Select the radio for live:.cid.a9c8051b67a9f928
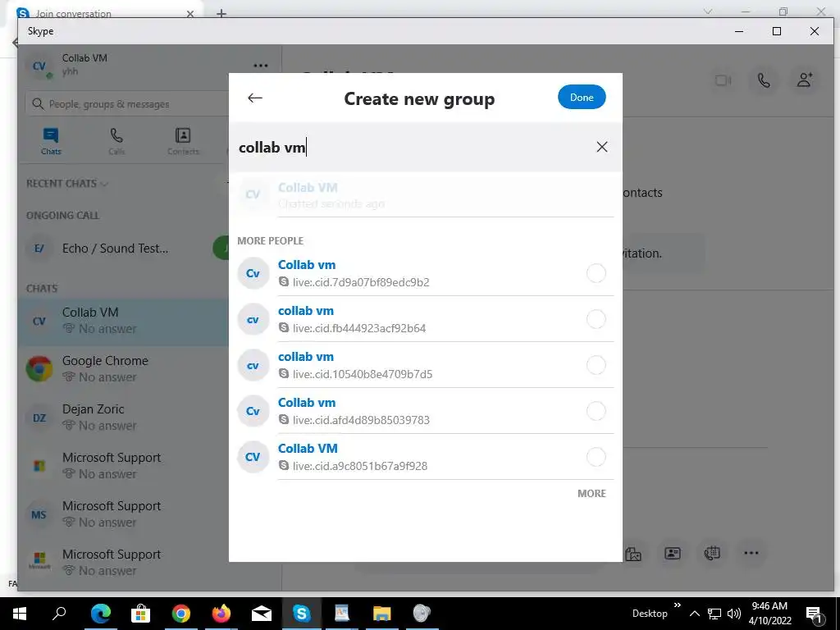Viewport: 840px width, 630px height. [x=596, y=457]
